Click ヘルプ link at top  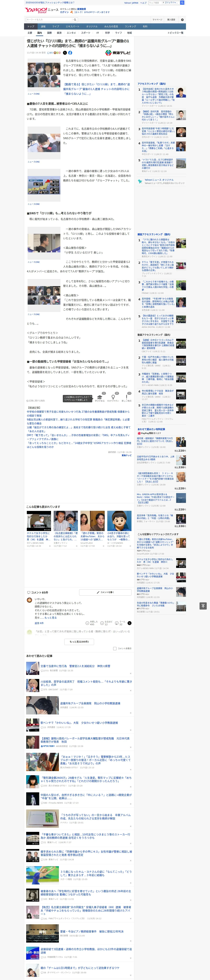click(x=143, y=3)
